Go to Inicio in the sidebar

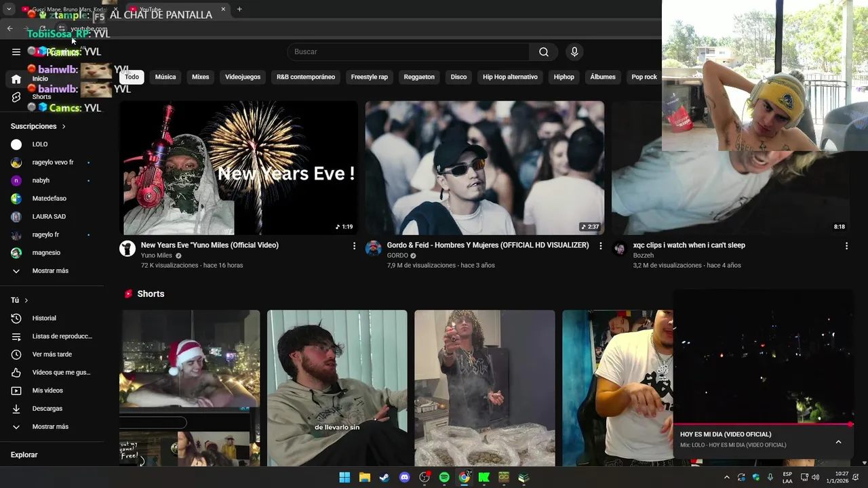pos(16,79)
